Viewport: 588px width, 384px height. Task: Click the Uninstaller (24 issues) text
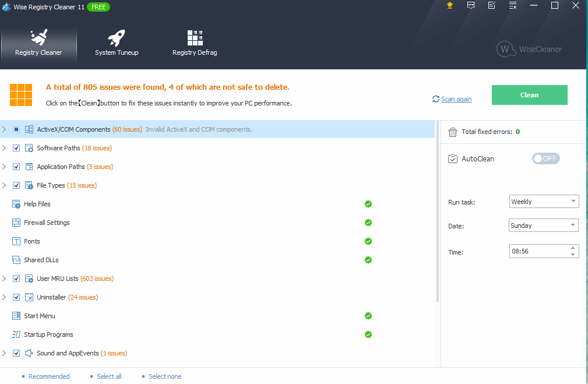(67, 297)
